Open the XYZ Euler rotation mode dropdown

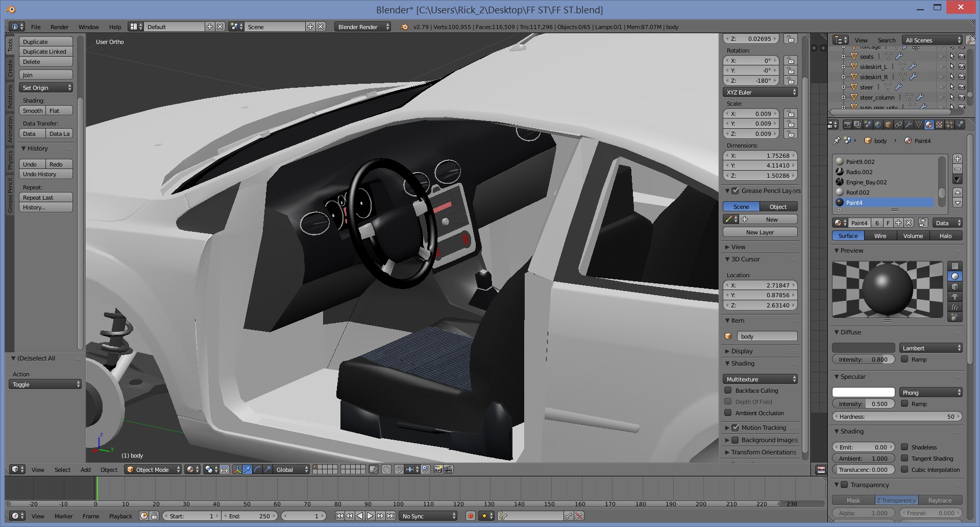click(760, 92)
